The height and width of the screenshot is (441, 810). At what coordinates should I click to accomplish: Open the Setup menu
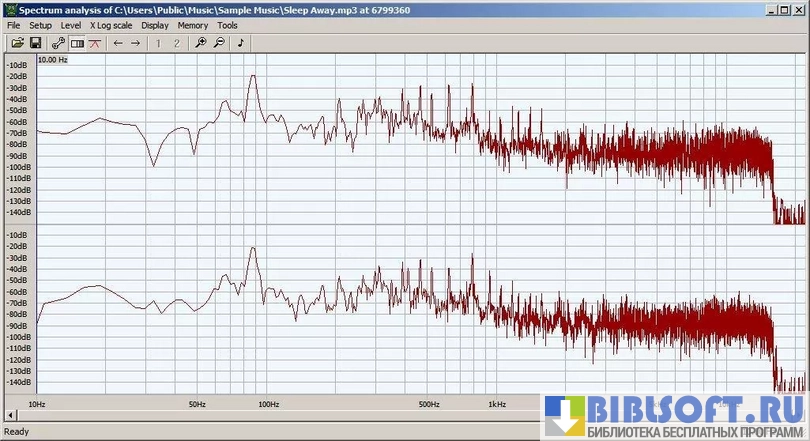(40, 25)
